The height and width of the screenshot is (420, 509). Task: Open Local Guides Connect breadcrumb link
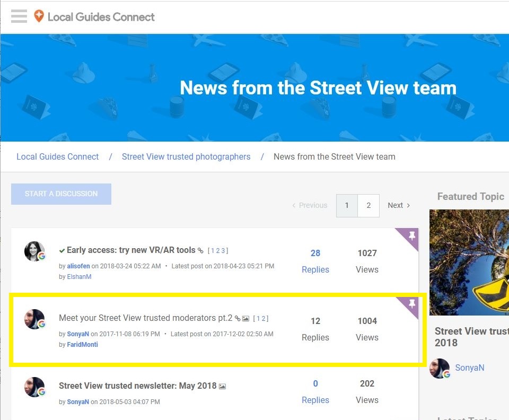(57, 156)
